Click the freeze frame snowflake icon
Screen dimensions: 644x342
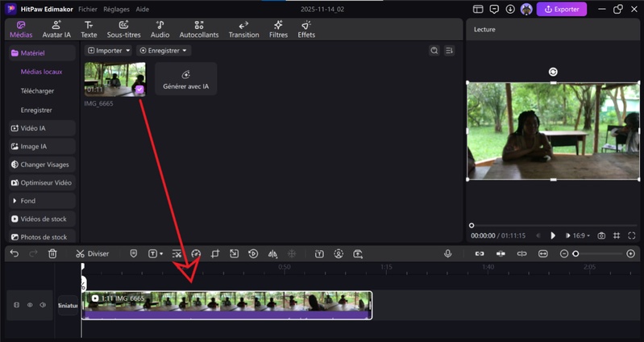292,253
